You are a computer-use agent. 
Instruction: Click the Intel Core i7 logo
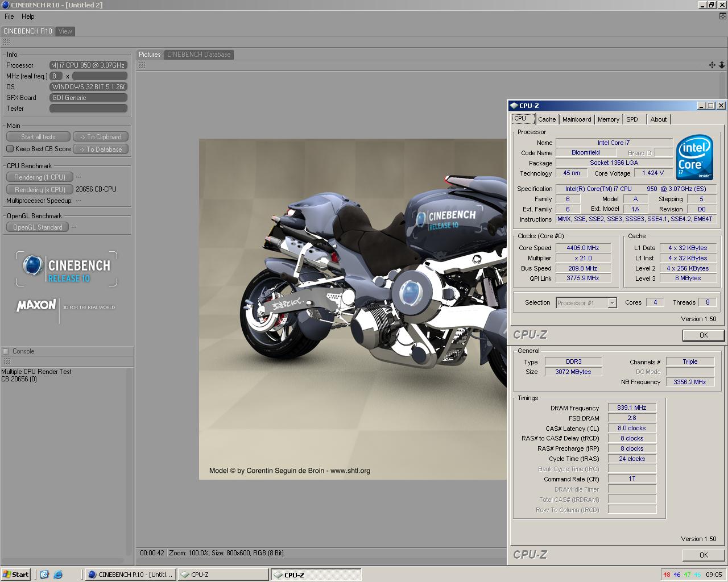coord(694,157)
